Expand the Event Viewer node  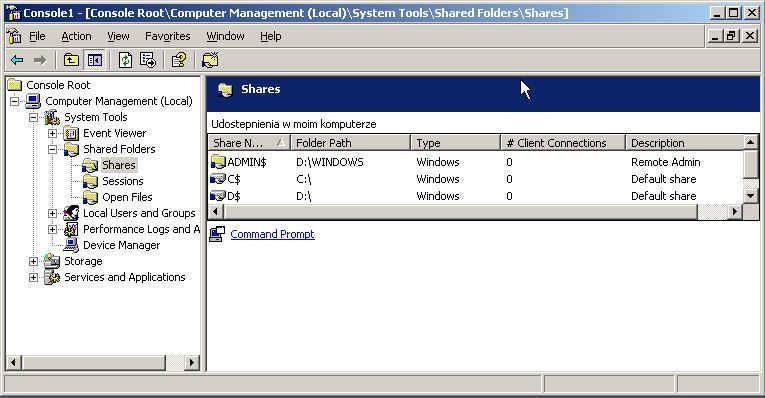click(x=52, y=134)
